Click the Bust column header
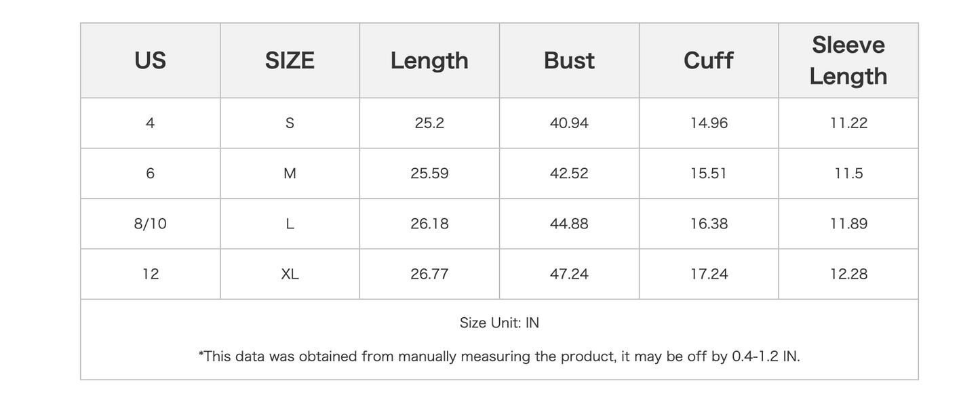 tap(569, 60)
